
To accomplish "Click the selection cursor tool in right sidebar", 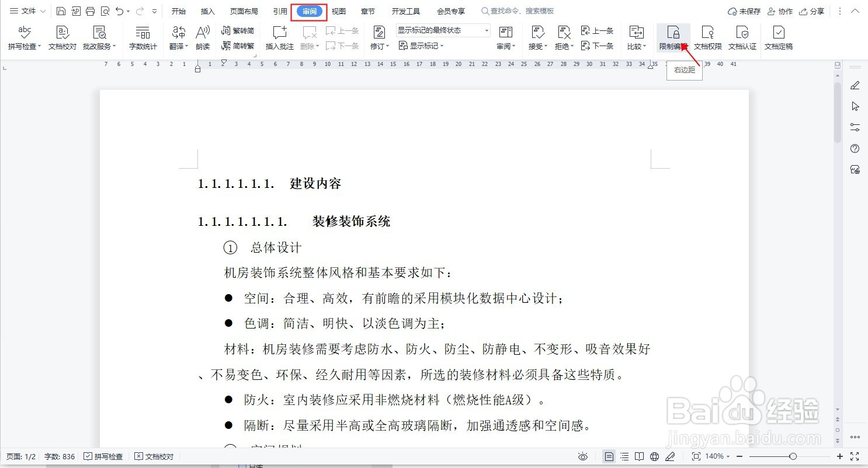I will click(855, 106).
